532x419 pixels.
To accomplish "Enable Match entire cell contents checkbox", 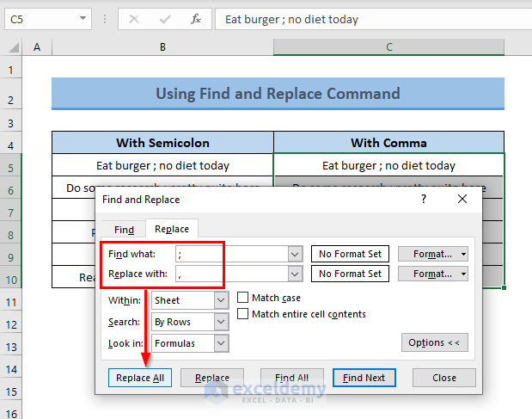I will (242, 313).
